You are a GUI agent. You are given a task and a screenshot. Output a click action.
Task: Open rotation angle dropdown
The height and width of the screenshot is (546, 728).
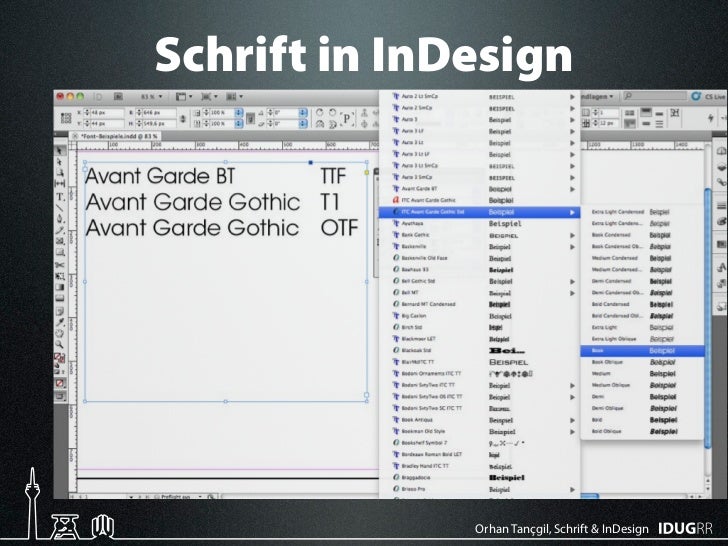(303, 113)
